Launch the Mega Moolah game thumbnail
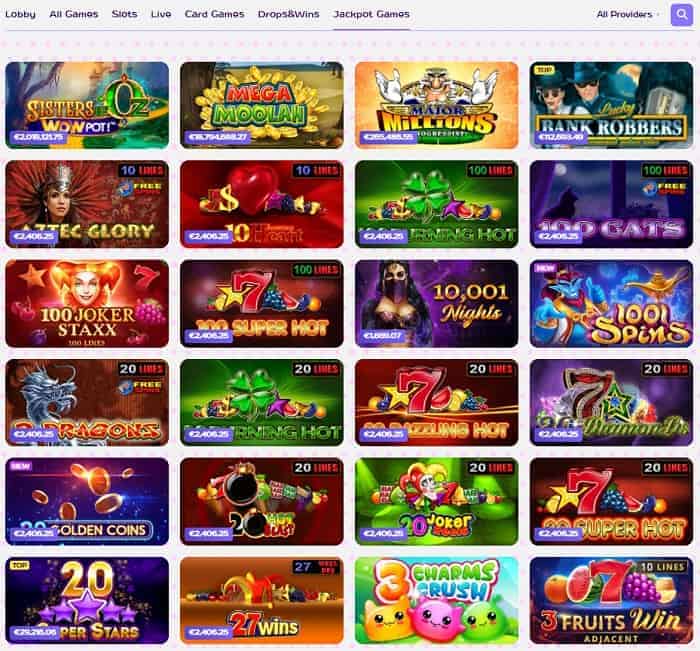This screenshot has height=651, width=700. coord(262,105)
